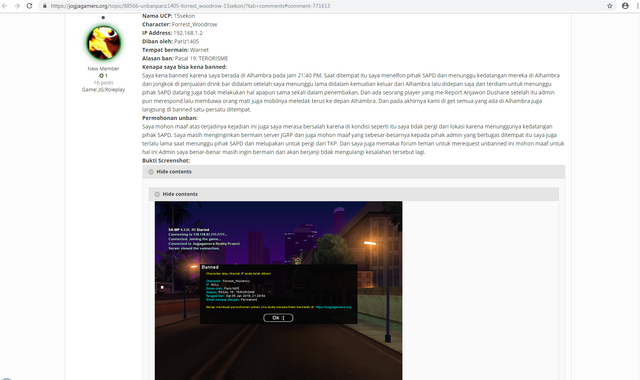Screen dimensions: 640x380
Task: Go forward using the browser forward arrow
Action: pyautogui.click(x=17, y=6)
